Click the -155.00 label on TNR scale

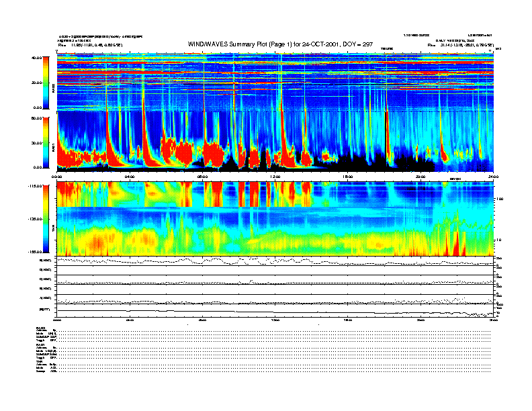36,252
